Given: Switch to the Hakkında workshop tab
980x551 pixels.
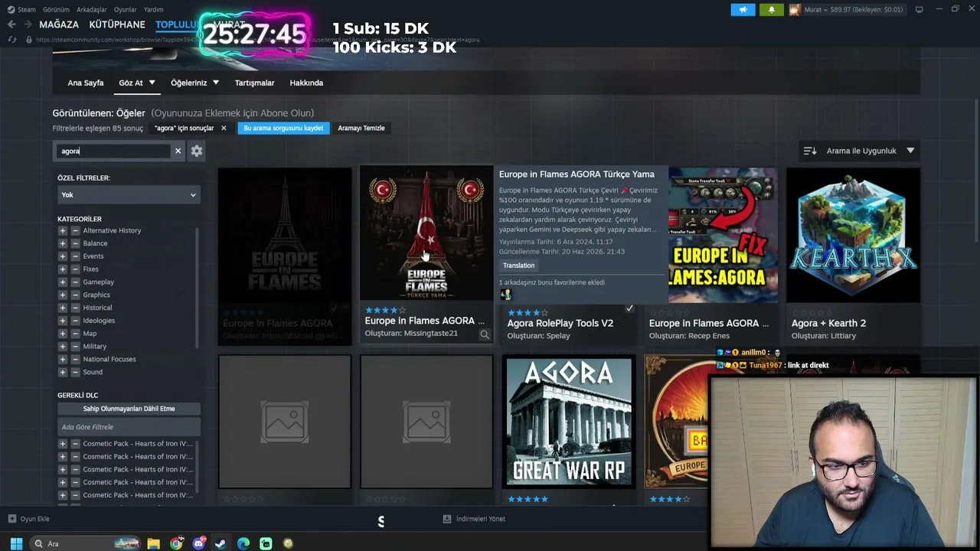Looking at the screenshot, I should (306, 83).
